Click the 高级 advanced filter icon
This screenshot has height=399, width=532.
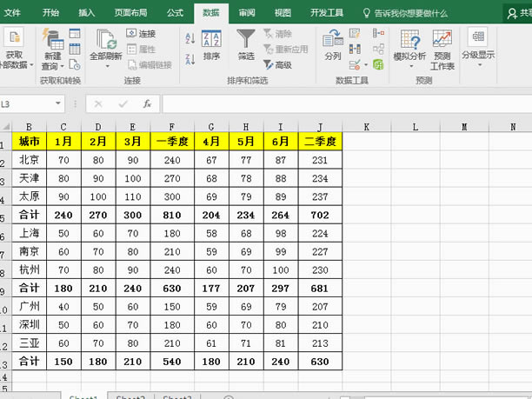tap(278, 64)
